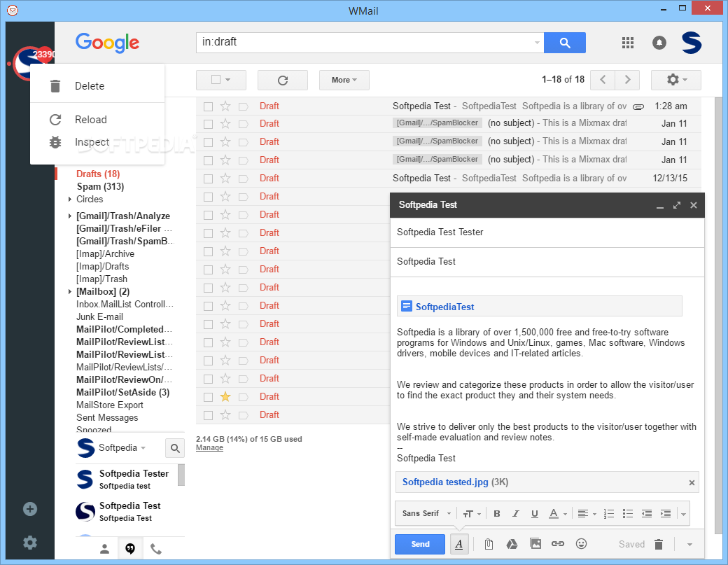Choose Delete from the context menu
Screen dimensions: 728x565
(97, 86)
